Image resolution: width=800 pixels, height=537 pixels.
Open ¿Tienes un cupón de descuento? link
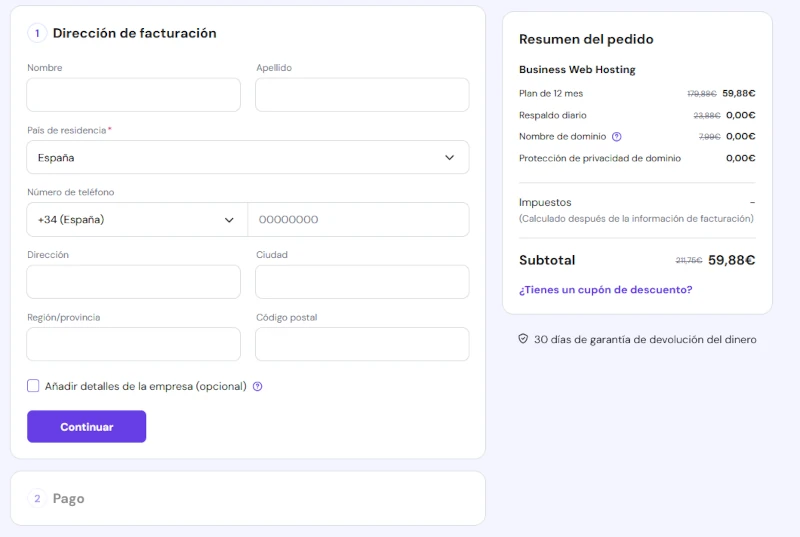pyautogui.click(x=605, y=290)
